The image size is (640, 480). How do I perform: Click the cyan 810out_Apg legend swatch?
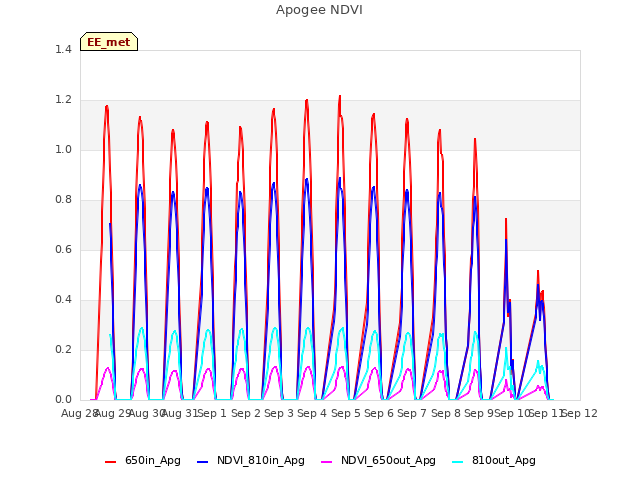458,462
